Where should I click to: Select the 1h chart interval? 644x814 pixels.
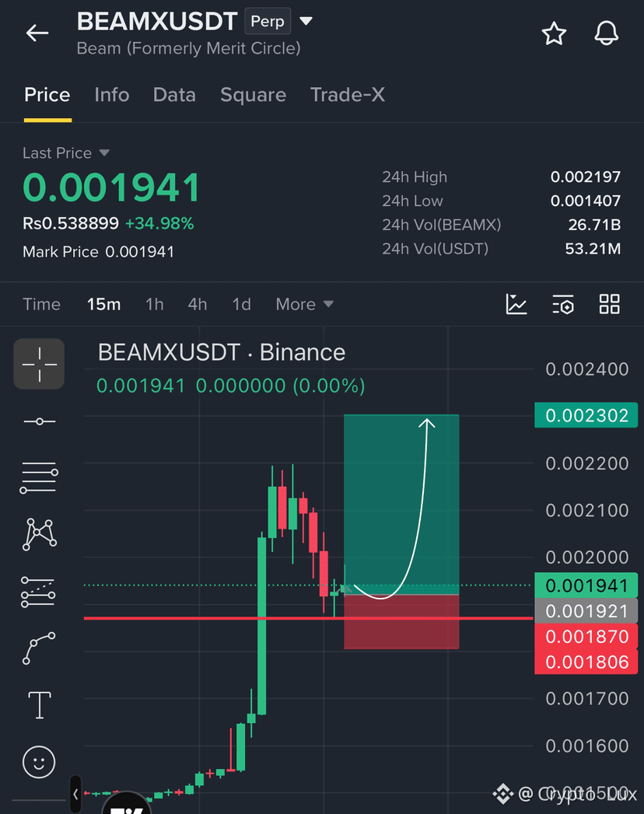click(x=154, y=304)
